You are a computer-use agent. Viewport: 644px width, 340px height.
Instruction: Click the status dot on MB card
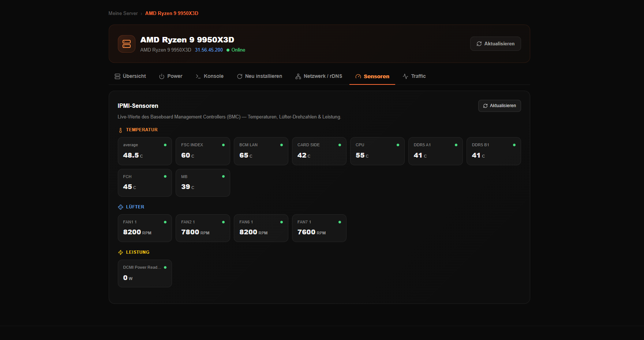pos(223,176)
